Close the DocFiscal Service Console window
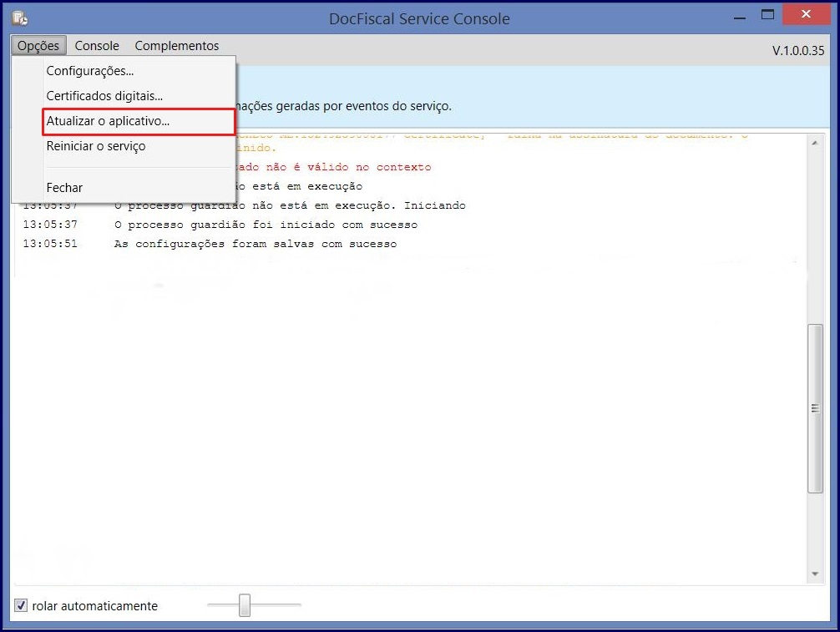The height and width of the screenshot is (632, 840). 807,14
